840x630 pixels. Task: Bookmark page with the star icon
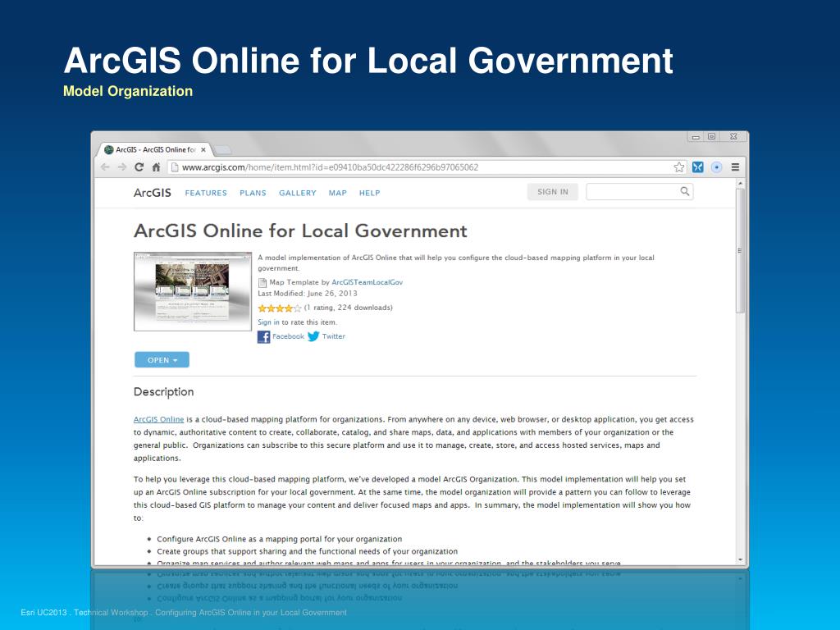point(678,167)
